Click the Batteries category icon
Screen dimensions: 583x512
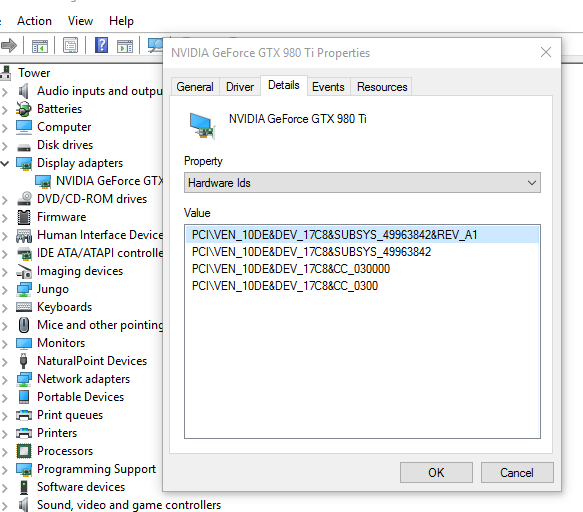pos(23,109)
